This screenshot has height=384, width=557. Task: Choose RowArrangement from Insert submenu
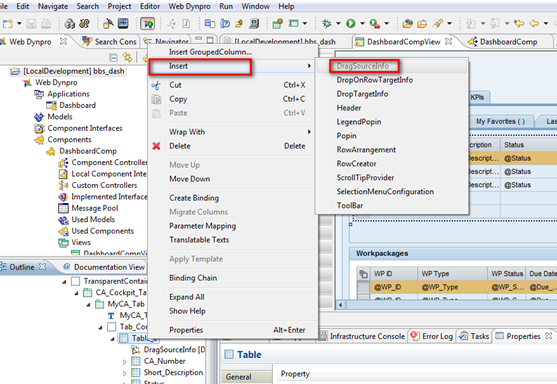click(x=392, y=150)
